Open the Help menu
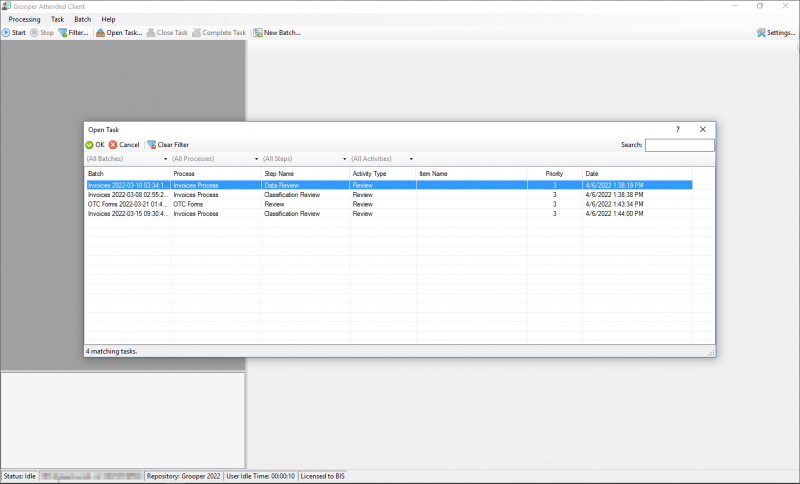 pos(108,19)
